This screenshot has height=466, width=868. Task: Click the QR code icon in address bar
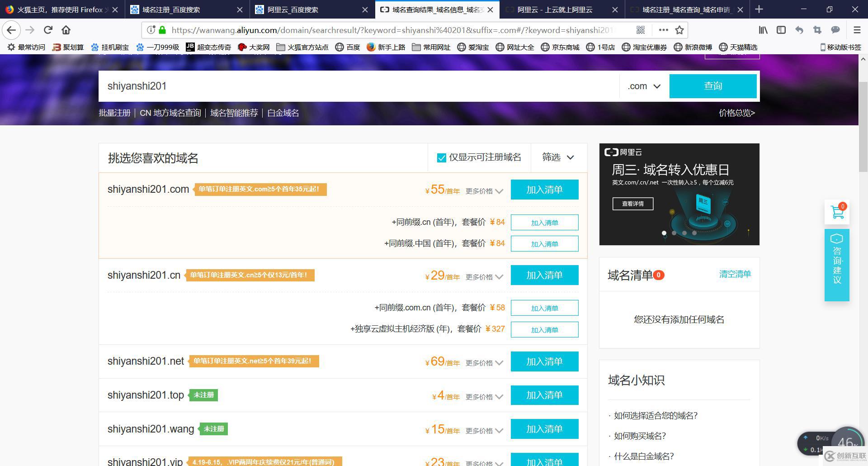[x=641, y=30]
